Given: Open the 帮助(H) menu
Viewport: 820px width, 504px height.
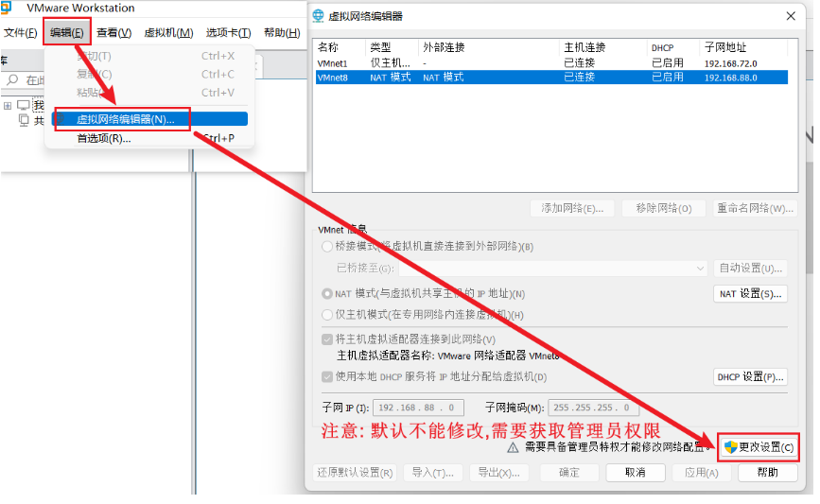Looking at the screenshot, I should 282,33.
